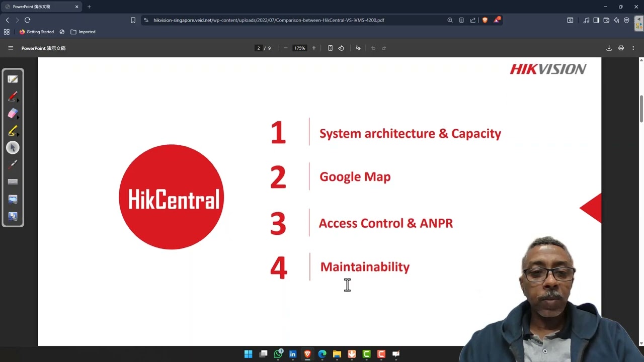Click the address bar zoom magnifier icon
This screenshot has height=362, width=644.
coord(450,20)
